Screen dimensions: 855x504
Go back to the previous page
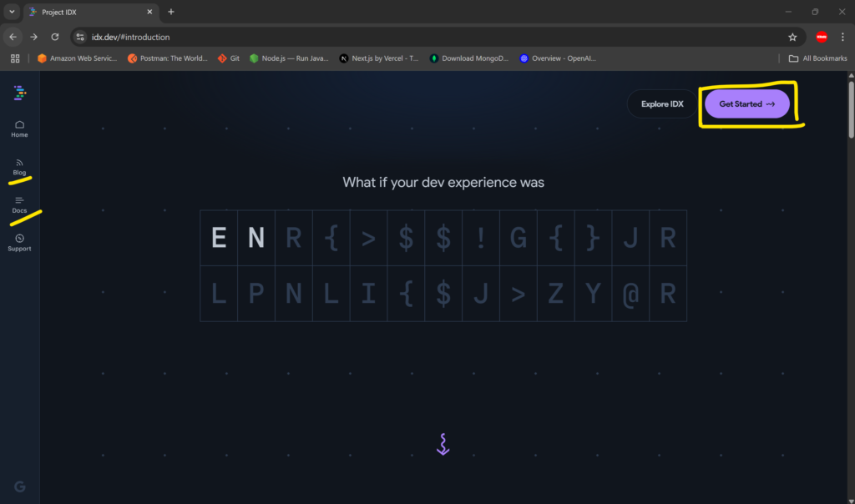pos(13,37)
